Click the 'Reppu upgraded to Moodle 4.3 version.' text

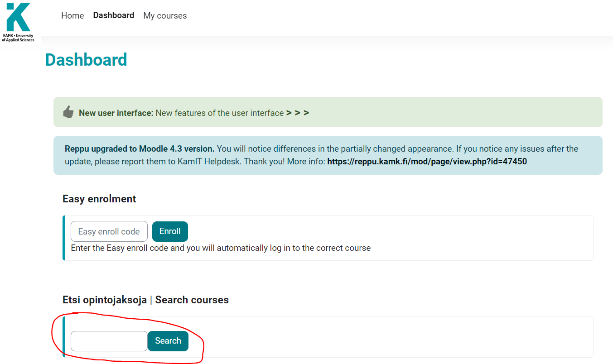click(x=140, y=148)
